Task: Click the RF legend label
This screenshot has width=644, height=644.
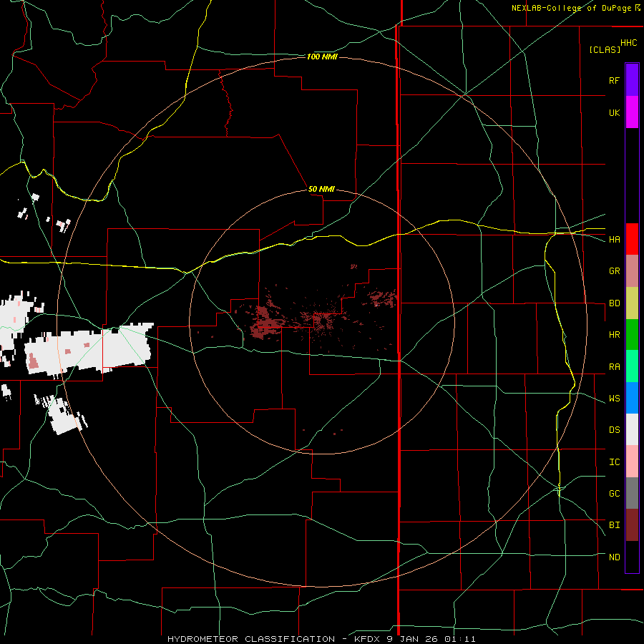Action: (x=614, y=80)
